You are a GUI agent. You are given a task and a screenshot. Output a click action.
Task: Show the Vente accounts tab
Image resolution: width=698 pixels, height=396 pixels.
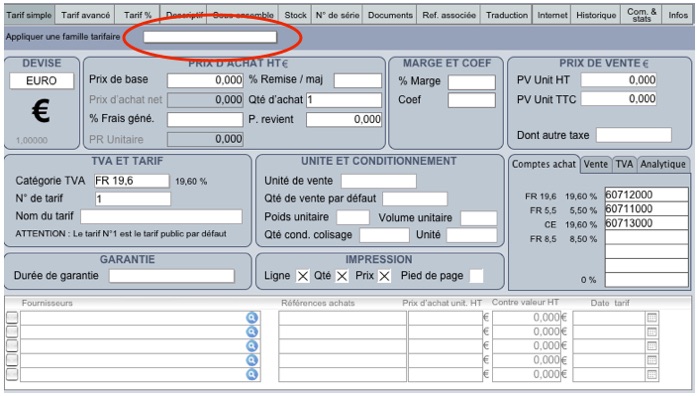pos(596,165)
